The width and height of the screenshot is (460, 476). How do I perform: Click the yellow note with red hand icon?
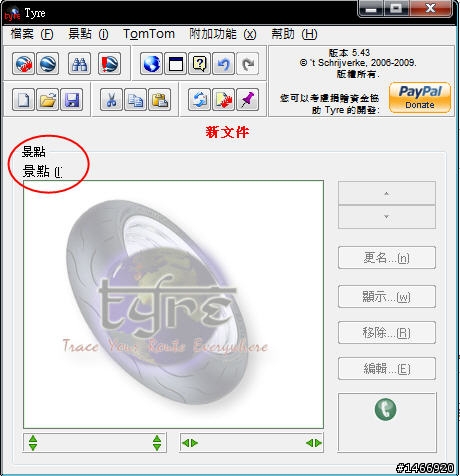click(223, 99)
